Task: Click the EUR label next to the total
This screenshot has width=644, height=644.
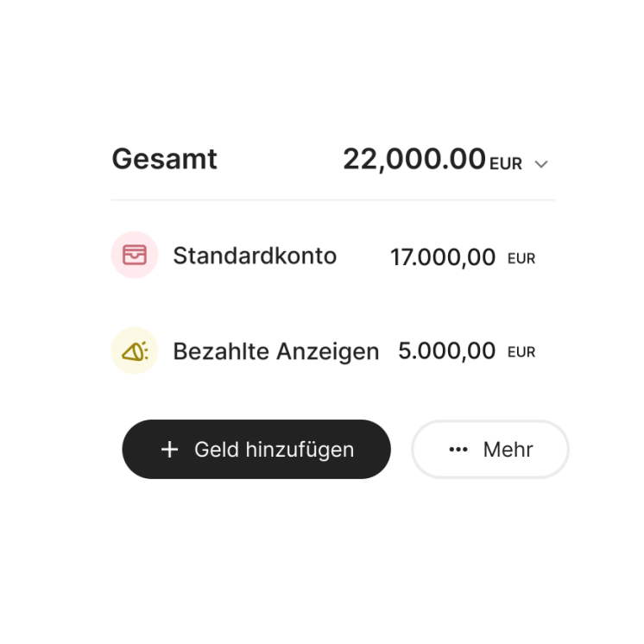Action: 506,163
